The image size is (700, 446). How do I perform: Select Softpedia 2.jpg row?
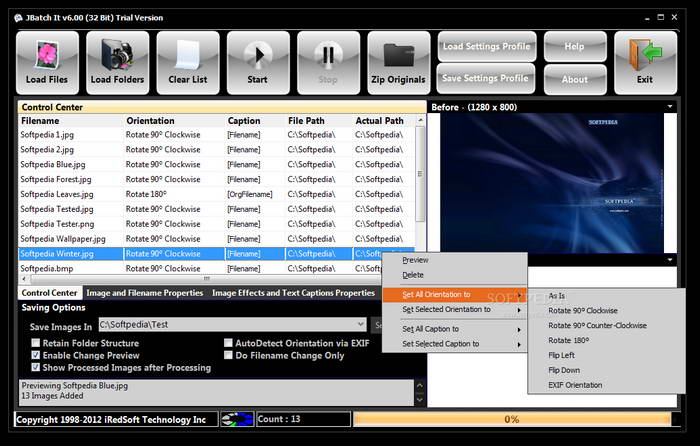pos(217,150)
